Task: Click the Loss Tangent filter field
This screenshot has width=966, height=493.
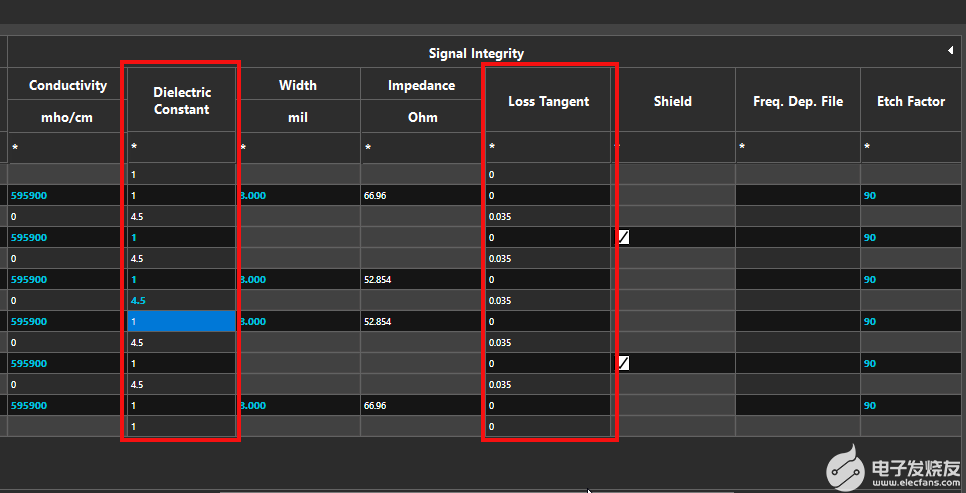Action: 548,148
